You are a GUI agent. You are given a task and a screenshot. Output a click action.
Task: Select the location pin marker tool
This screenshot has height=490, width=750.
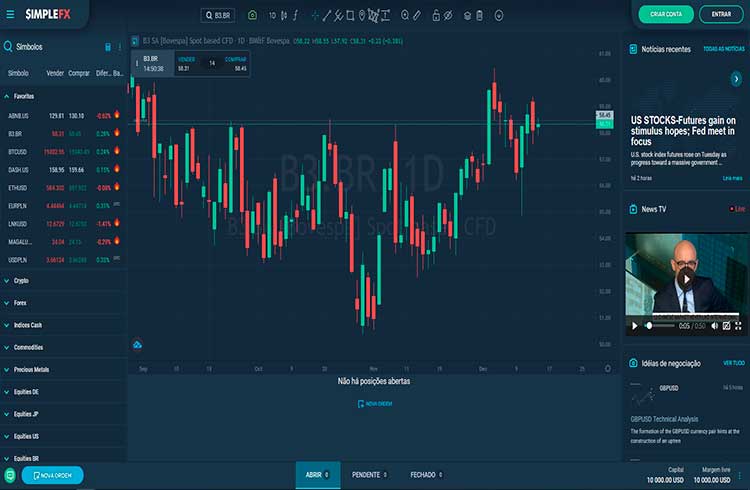click(x=362, y=16)
